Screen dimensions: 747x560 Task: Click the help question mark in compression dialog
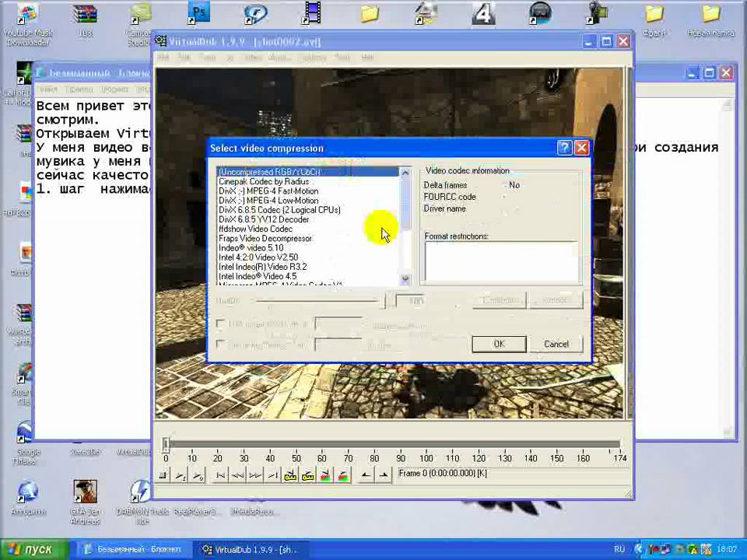tap(564, 148)
